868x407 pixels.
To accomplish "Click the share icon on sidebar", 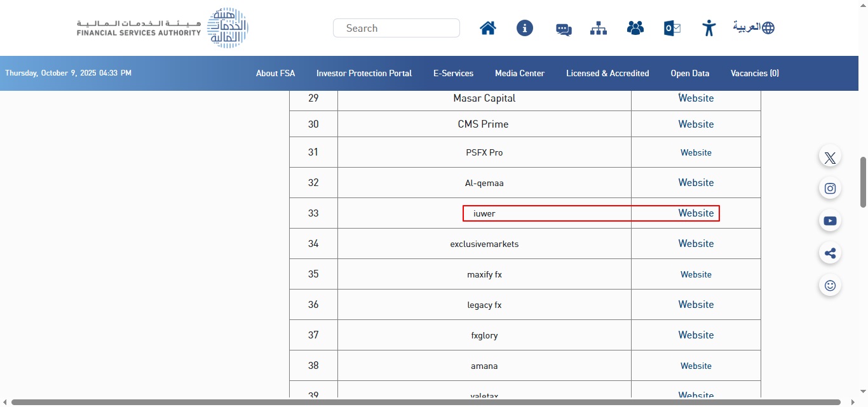I will tap(830, 253).
